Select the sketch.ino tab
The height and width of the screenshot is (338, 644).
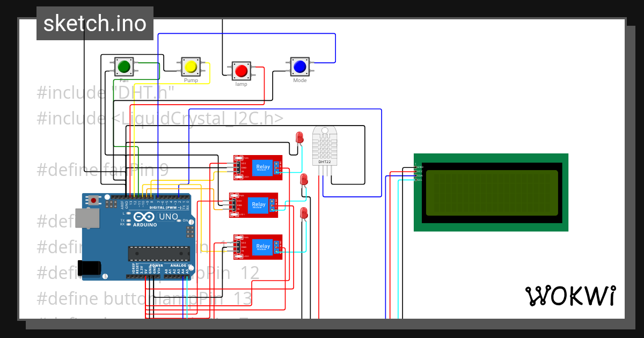click(94, 23)
